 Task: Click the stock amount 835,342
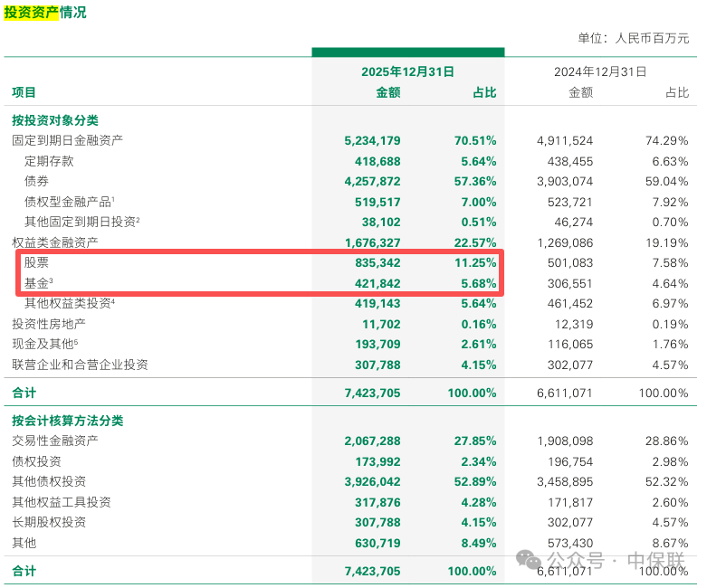372,262
